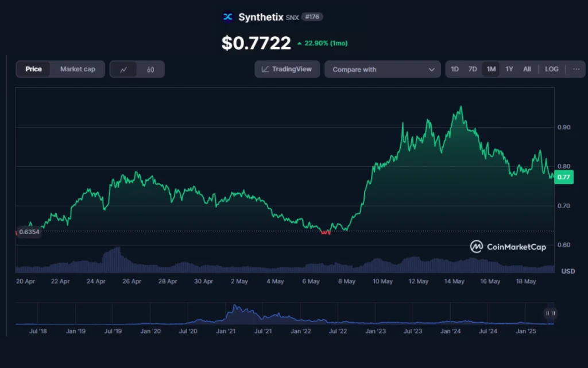Select the line chart view icon

(123, 70)
